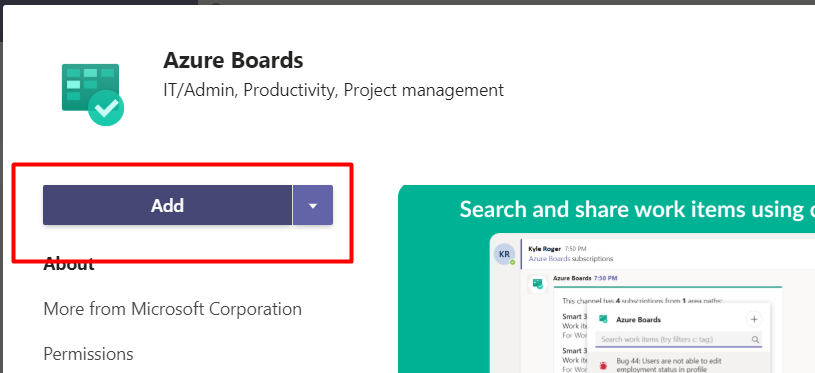The width and height of the screenshot is (815, 373).
Task: Click the small Azure Boards icon in the popup header
Action: (603, 319)
